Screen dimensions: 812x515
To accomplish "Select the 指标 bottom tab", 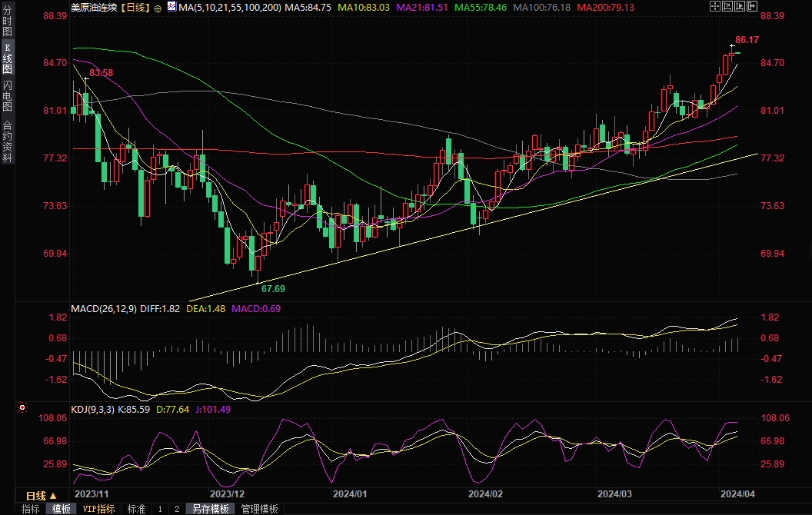I will (x=31, y=509).
